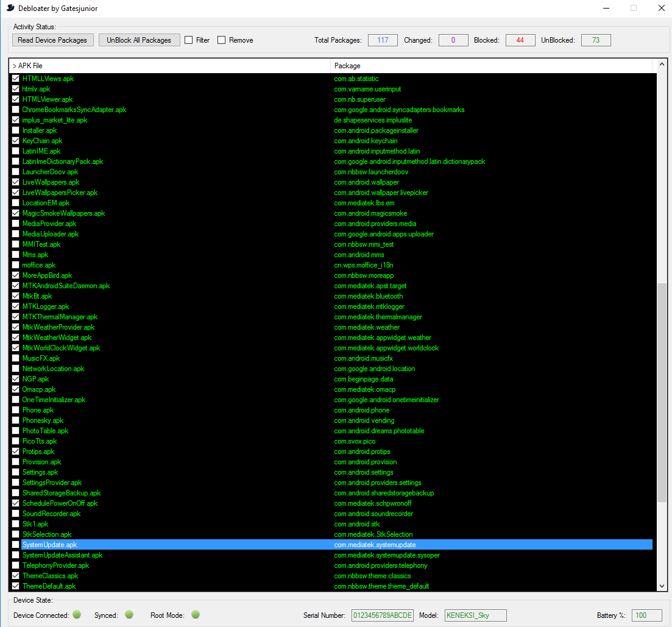
Task: Select LauncherDoov.apk row
Action: tap(331, 172)
